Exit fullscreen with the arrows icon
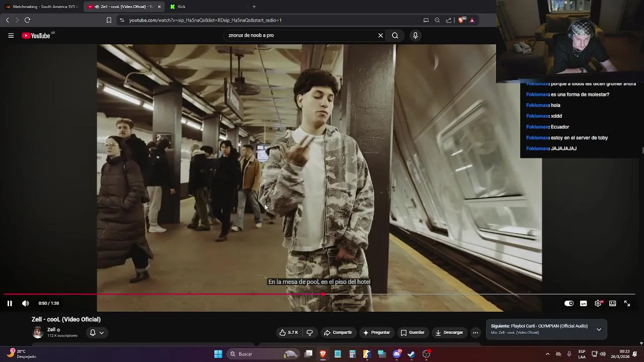Image resolution: width=644 pixels, height=362 pixels. coord(627,303)
